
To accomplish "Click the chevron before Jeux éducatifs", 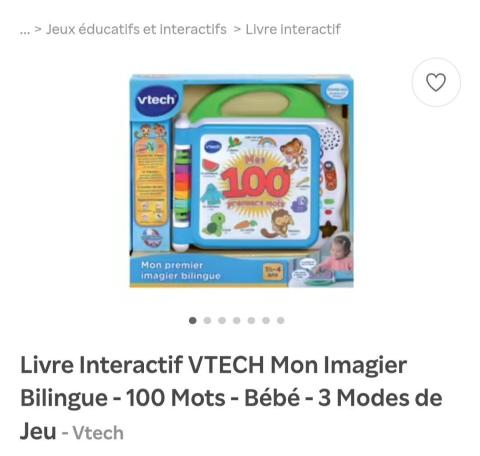I will (38, 29).
